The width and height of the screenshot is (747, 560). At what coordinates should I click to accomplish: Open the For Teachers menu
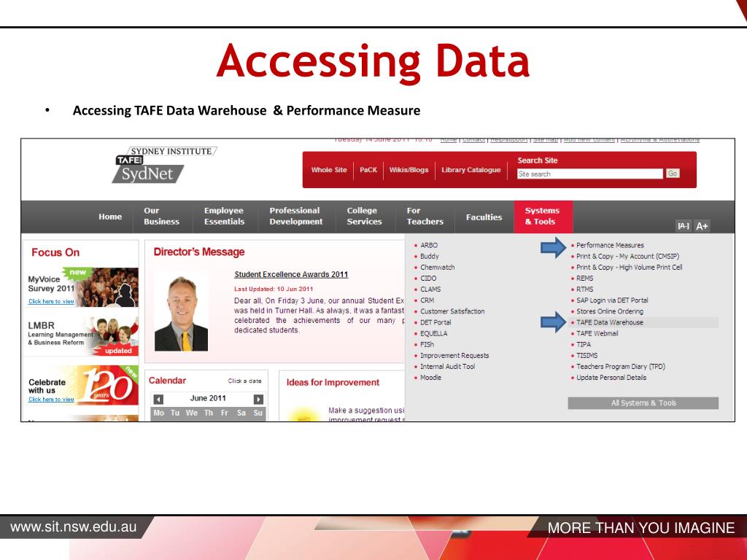pyautogui.click(x=425, y=216)
